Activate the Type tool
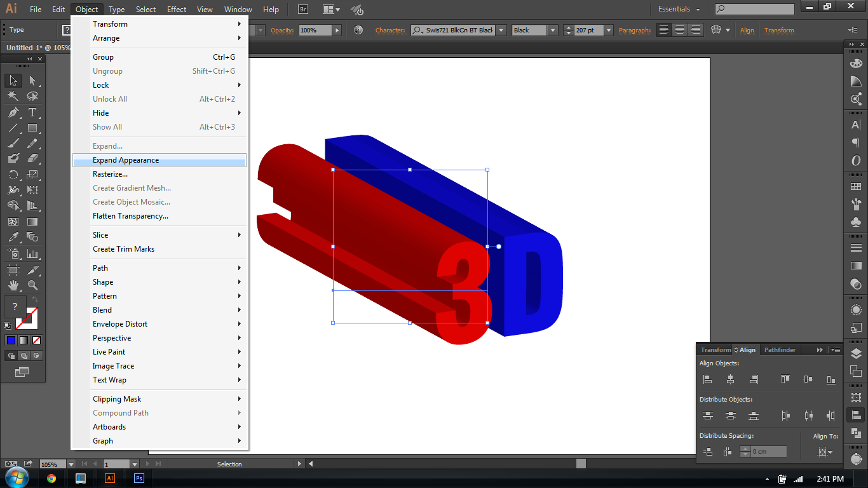868x488 pixels. click(x=33, y=113)
